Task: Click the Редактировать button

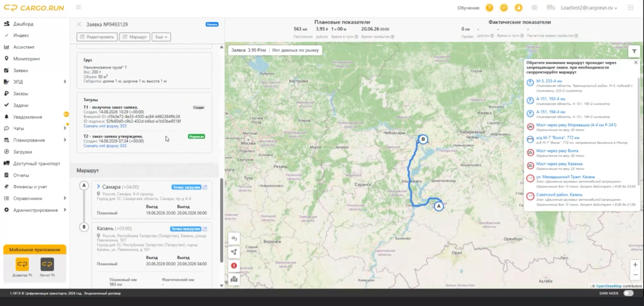Action: pos(97,37)
